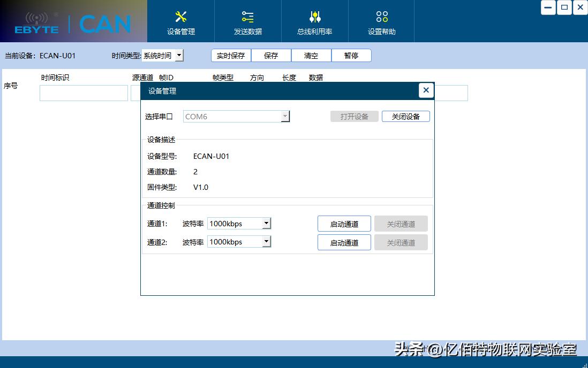Start channel 1 with 启动通道 button
The image size is (588, 368).
(x=344, y=223)
